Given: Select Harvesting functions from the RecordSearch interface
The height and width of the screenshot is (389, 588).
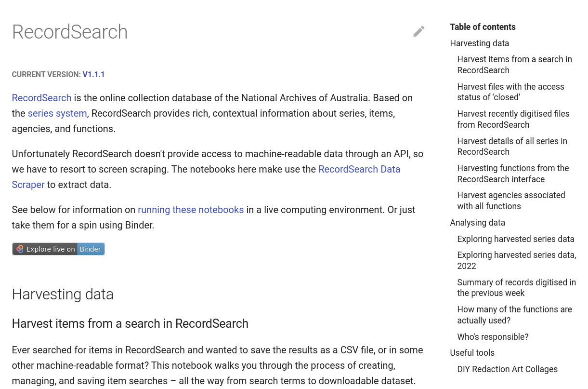Looking at the screenshot, I should point(513,174).
